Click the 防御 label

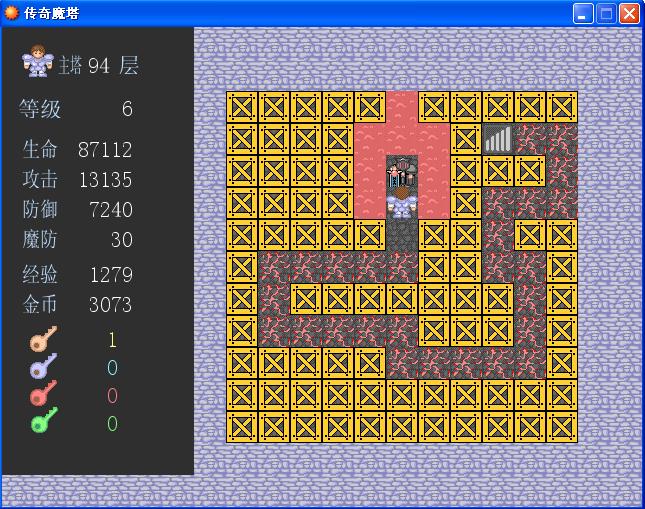click(x=39, y=209)
